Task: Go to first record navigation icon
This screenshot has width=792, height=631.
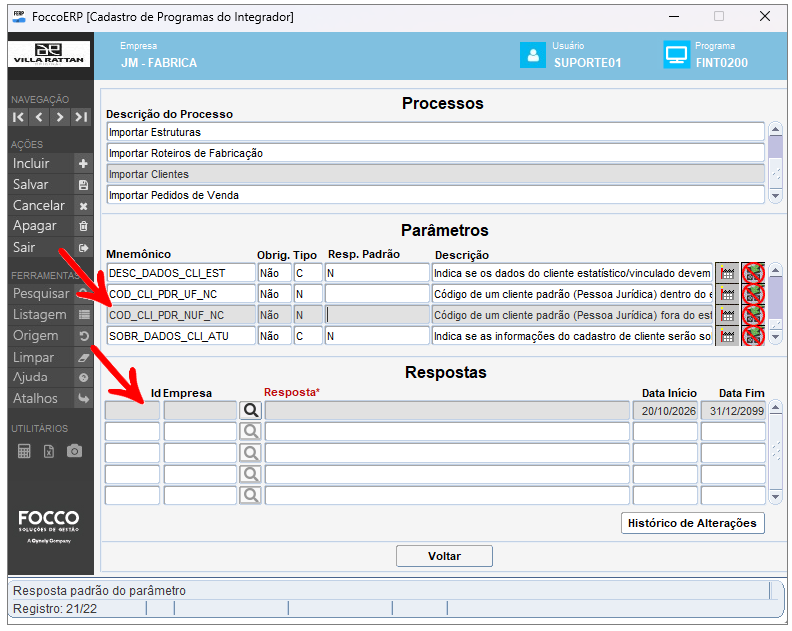Action: pos(19,117)
